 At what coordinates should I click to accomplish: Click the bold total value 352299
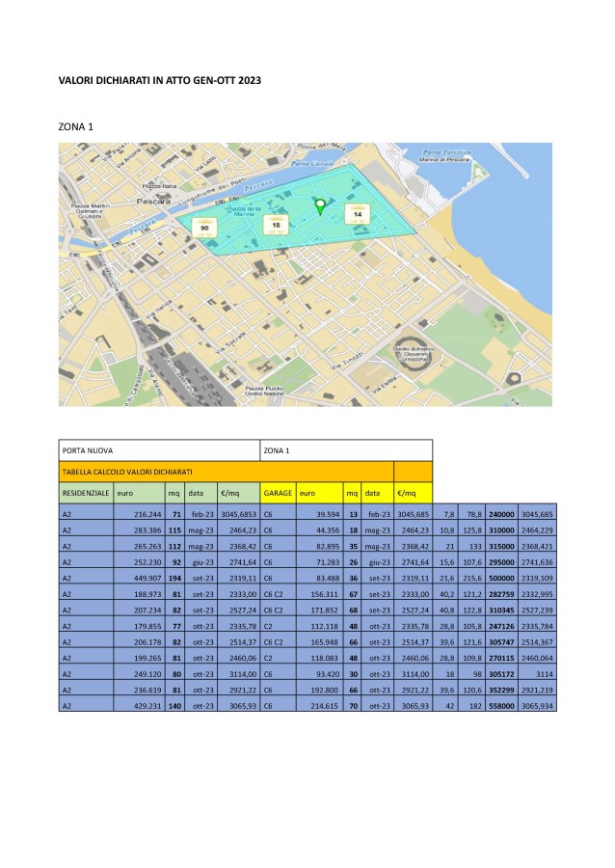(501, 690)
